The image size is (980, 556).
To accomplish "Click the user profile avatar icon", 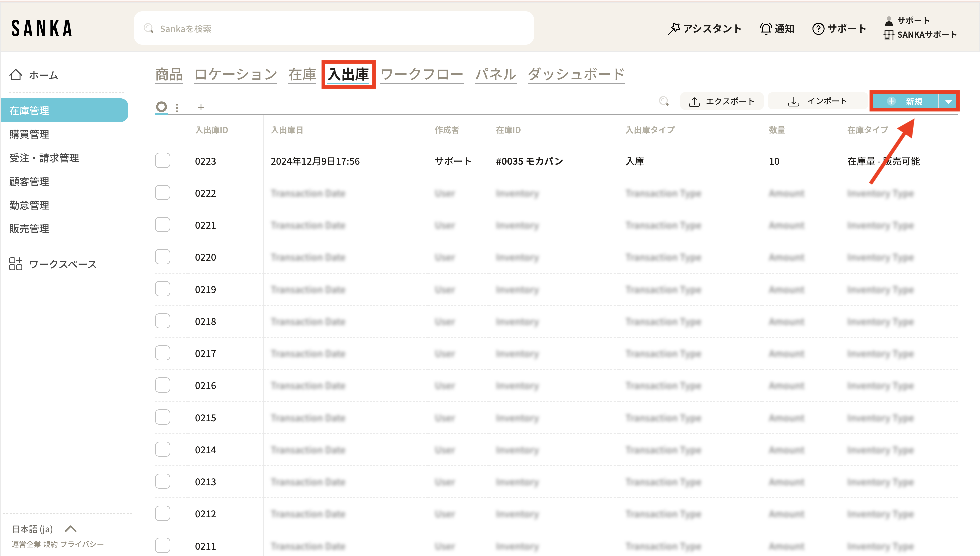I will click(x=889, y=21).
